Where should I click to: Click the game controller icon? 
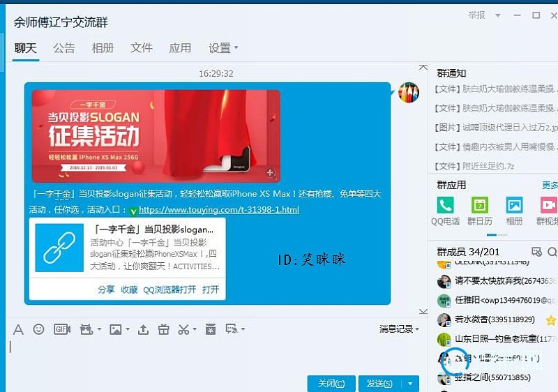(x=86, y=329)
